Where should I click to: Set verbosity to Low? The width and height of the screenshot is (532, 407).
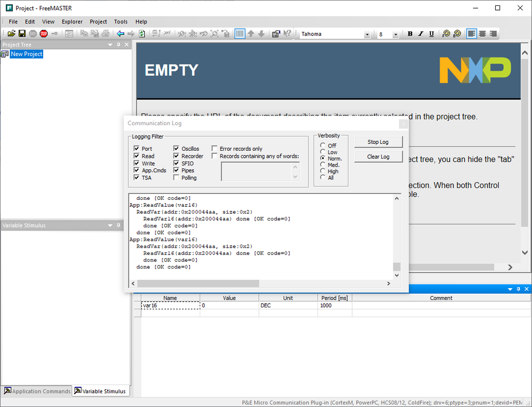click(323, 152)
